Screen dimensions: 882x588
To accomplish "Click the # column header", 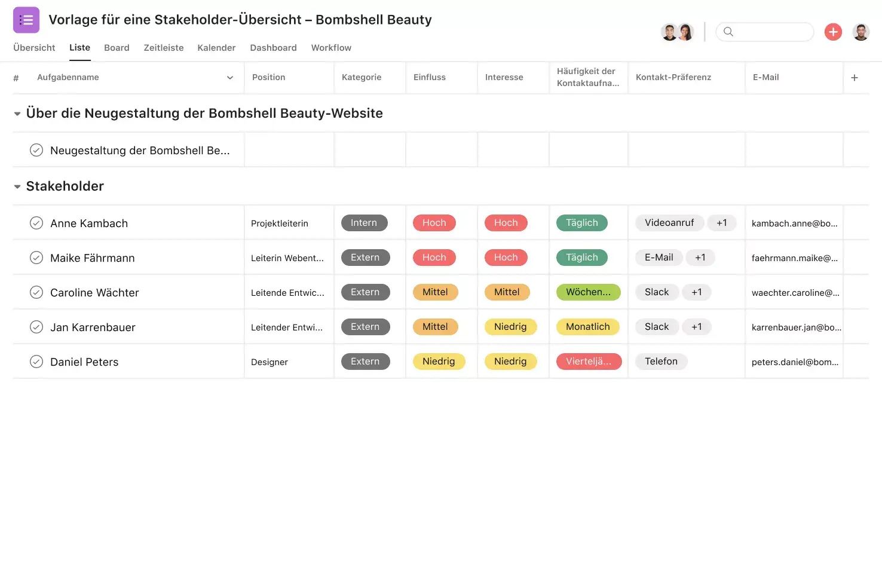I will click(16, 78).
